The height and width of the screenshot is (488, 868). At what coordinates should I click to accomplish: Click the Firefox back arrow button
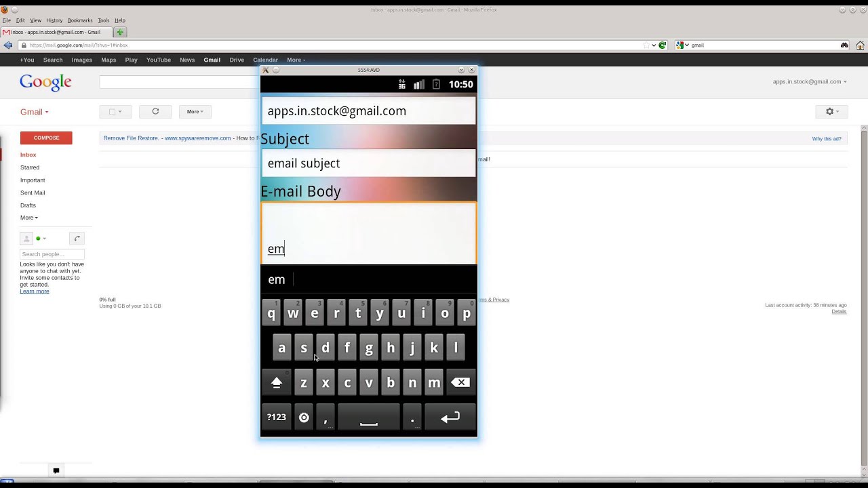pos(8,45)
